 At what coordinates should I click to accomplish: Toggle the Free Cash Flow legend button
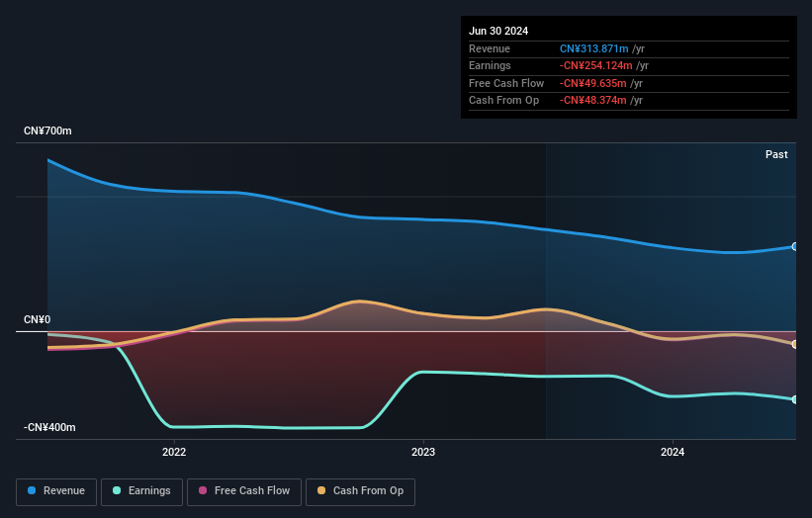(244, 491)
